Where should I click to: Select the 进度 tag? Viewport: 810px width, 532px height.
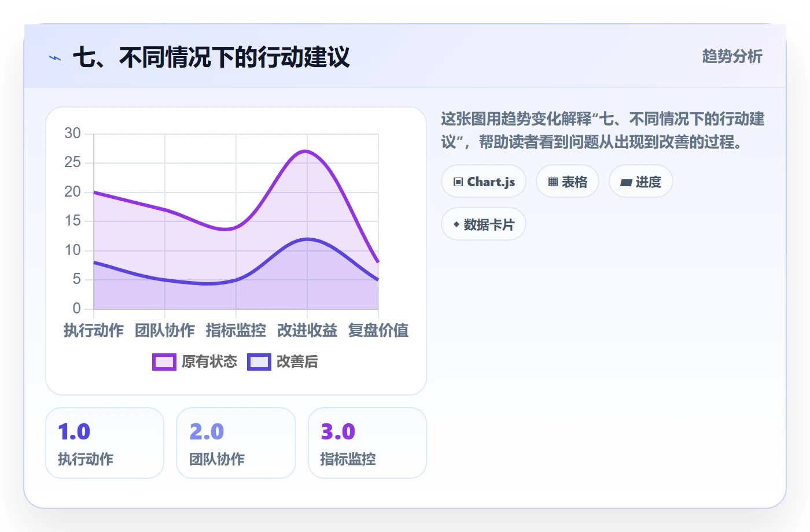coord(641,182)
